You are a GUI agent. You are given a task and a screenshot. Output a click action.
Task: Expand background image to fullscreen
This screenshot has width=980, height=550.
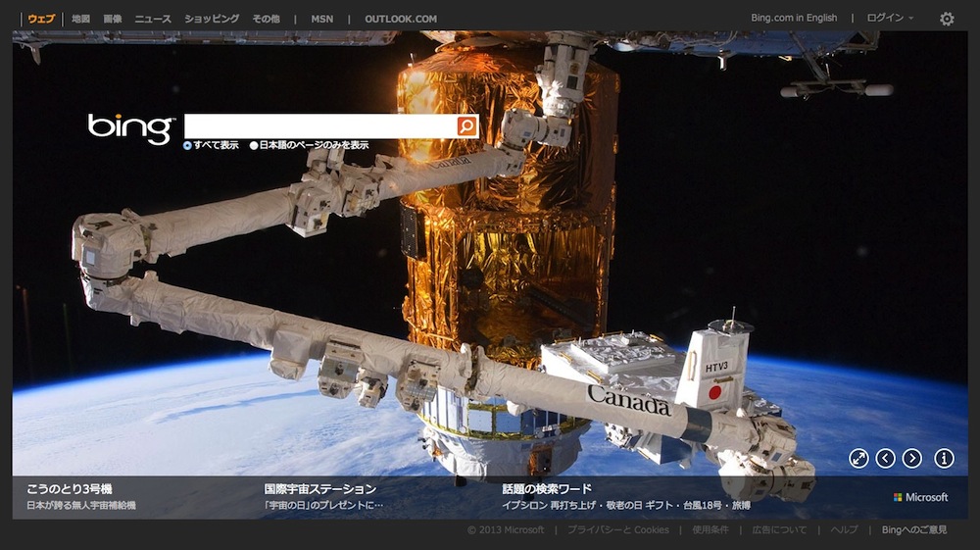[x=858, y=458]
